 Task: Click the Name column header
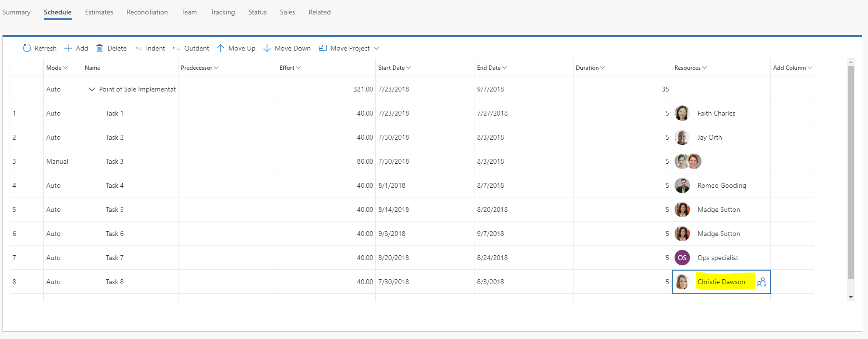pyautogui.click(x=130, y=68)
